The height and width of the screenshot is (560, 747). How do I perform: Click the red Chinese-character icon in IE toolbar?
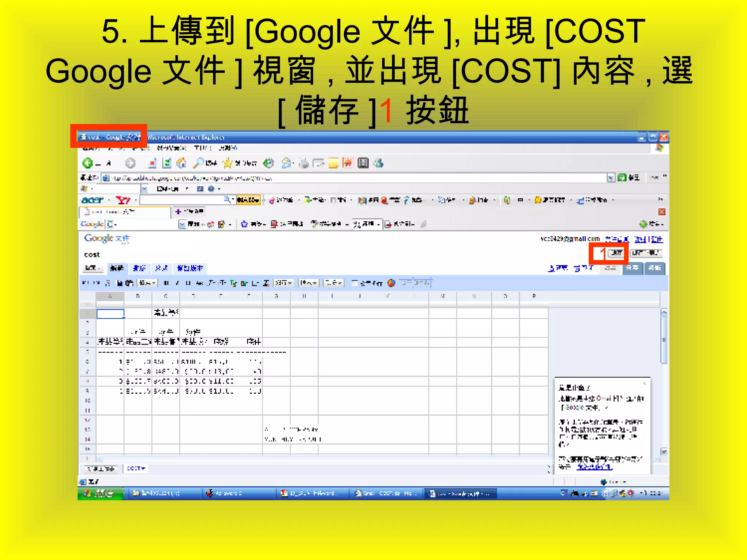[348, 163]
